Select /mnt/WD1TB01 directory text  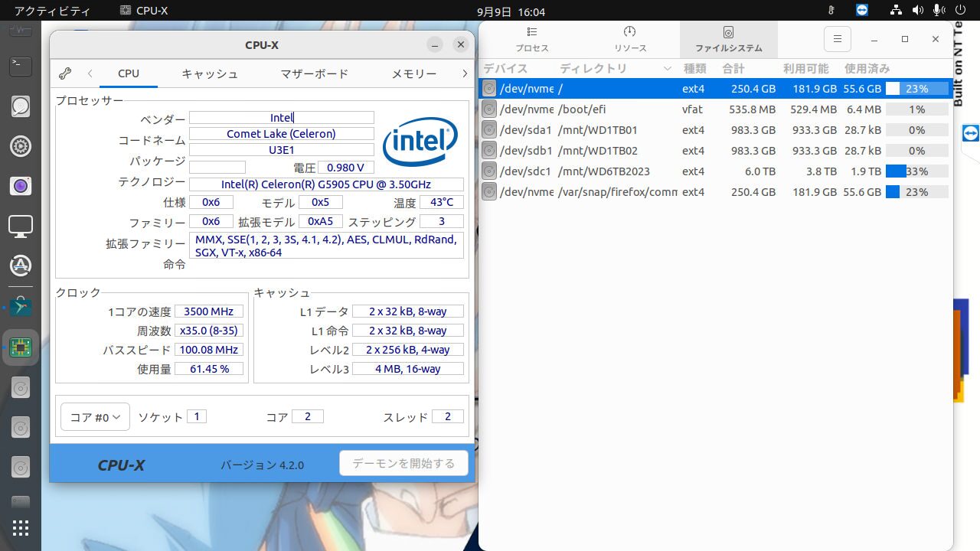(x=597, y=130)
